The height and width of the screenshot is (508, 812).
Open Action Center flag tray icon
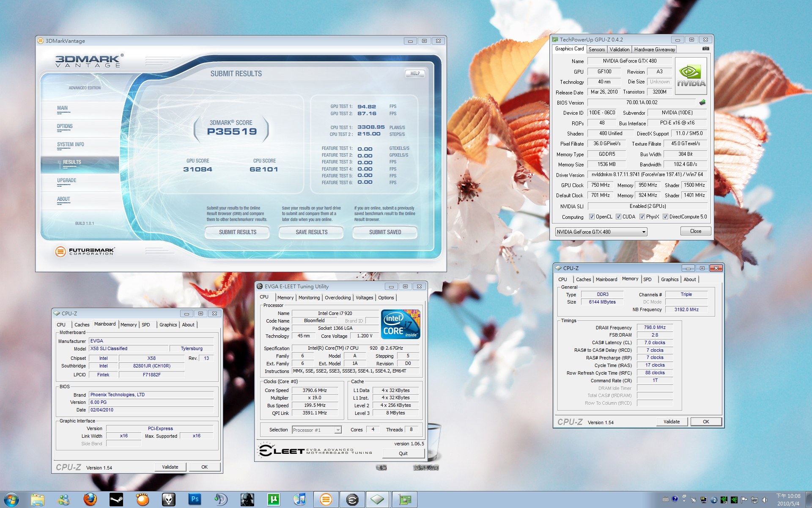744,500
